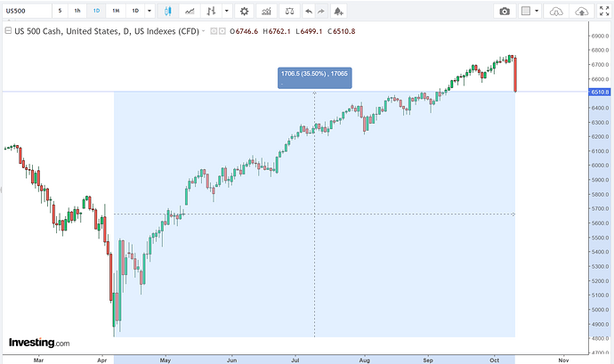Image resolution: width=614 pixels, height=364 pixels.
Task: Click the 6900.0 price axis label
Action: (x=601, y=36)
